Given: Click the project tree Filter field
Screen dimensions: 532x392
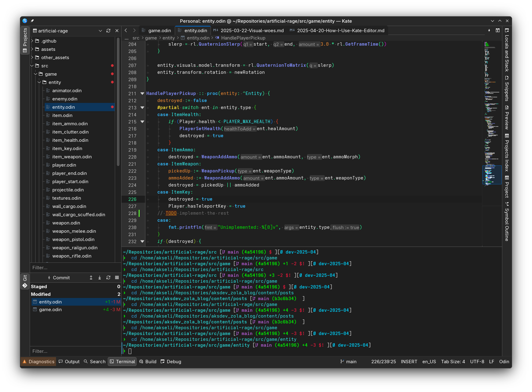Looking at the screenshot, I should coord(75,268).
